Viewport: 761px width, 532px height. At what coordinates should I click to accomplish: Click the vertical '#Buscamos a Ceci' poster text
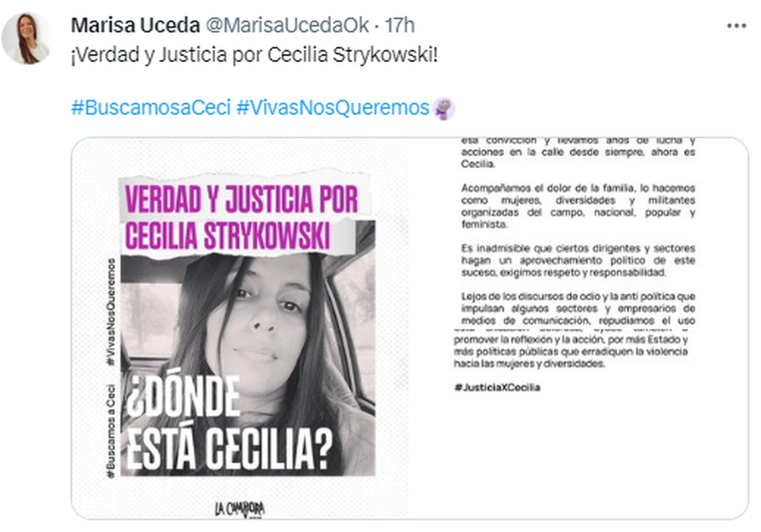[110, 431]
